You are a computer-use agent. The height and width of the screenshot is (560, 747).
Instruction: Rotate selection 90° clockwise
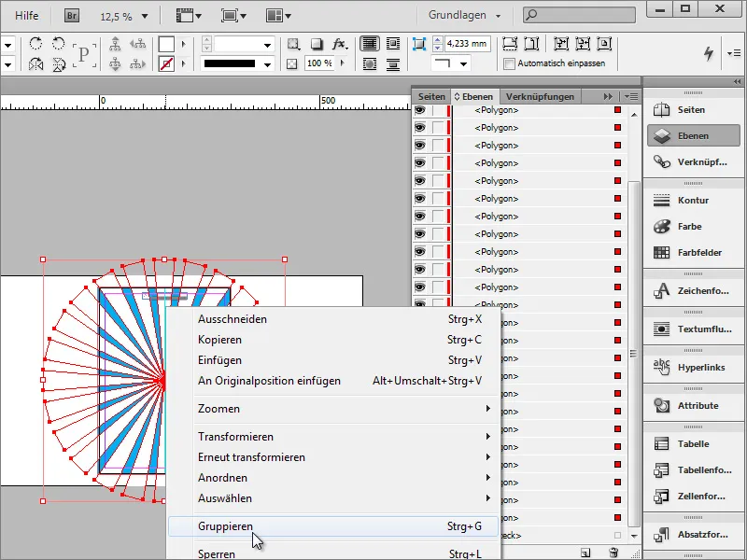[35, 44]
